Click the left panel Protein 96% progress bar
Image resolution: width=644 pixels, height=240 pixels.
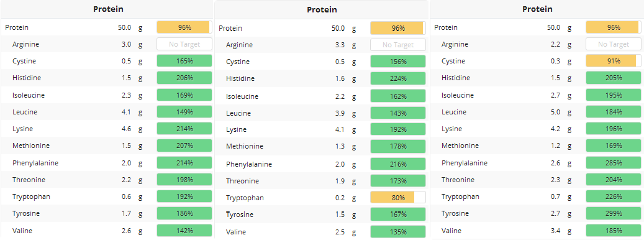pyautogui.click(x=184, y=27)
